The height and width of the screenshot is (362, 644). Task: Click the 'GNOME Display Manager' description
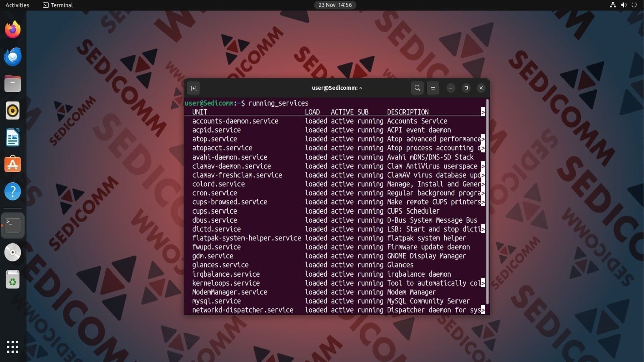click(426, 256)
